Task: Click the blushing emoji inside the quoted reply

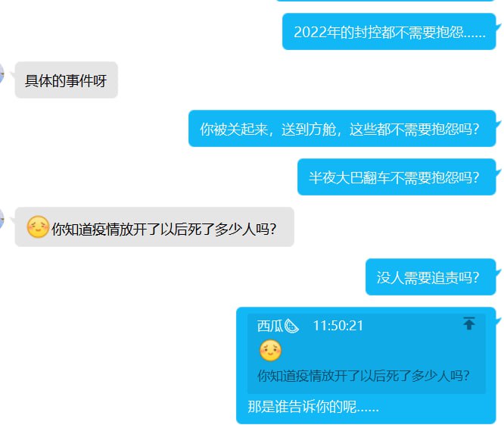Action: pyautogui.click(x=270, y=351)
